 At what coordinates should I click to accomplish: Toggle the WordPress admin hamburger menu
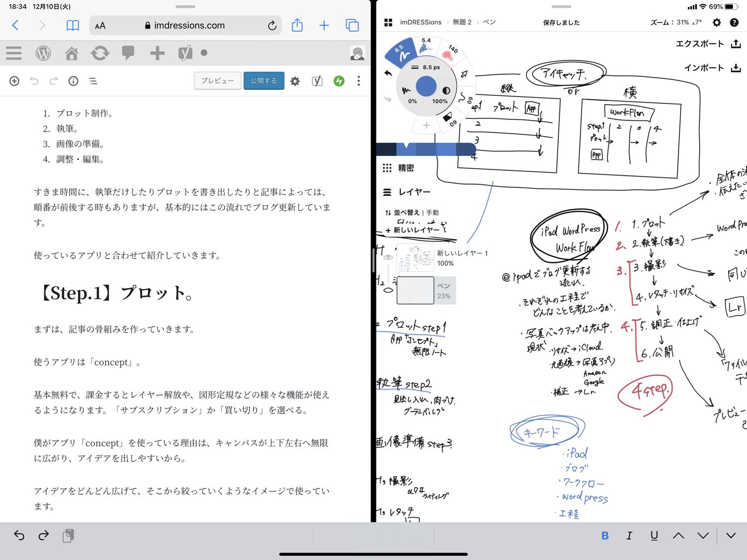point(14,53)
